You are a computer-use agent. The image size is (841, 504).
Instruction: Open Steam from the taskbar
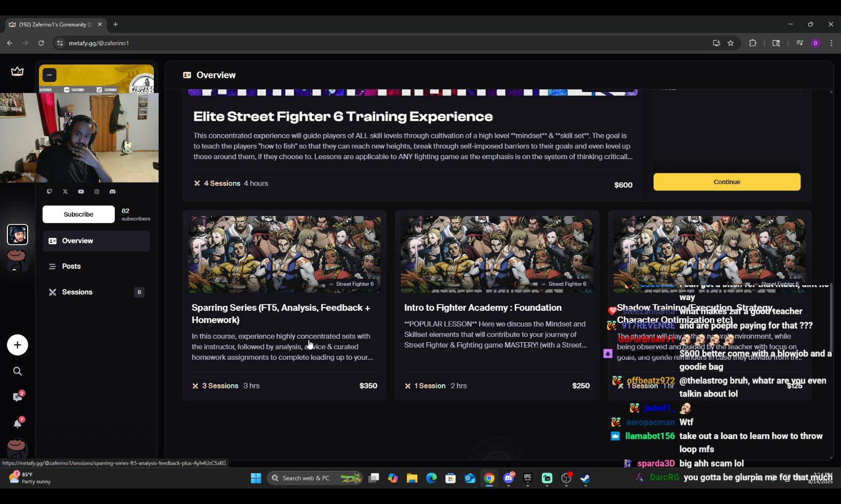[x=585, y=478]
